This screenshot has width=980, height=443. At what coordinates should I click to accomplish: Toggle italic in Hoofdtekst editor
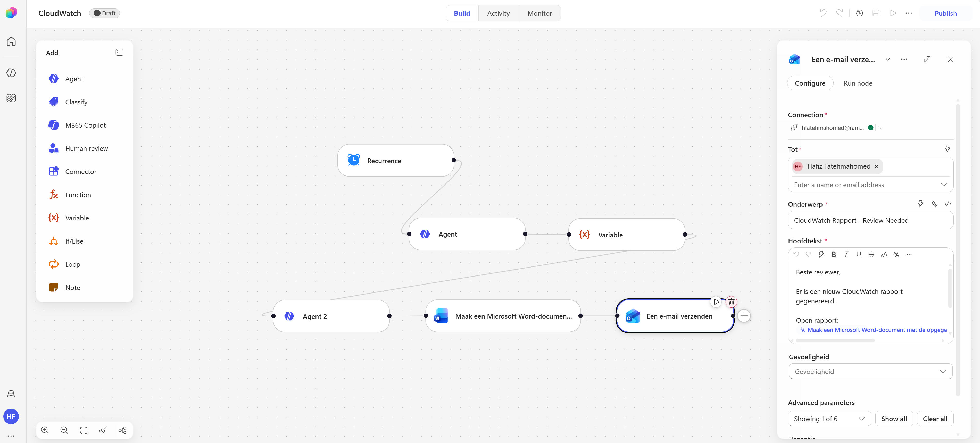tap(846, 254)
